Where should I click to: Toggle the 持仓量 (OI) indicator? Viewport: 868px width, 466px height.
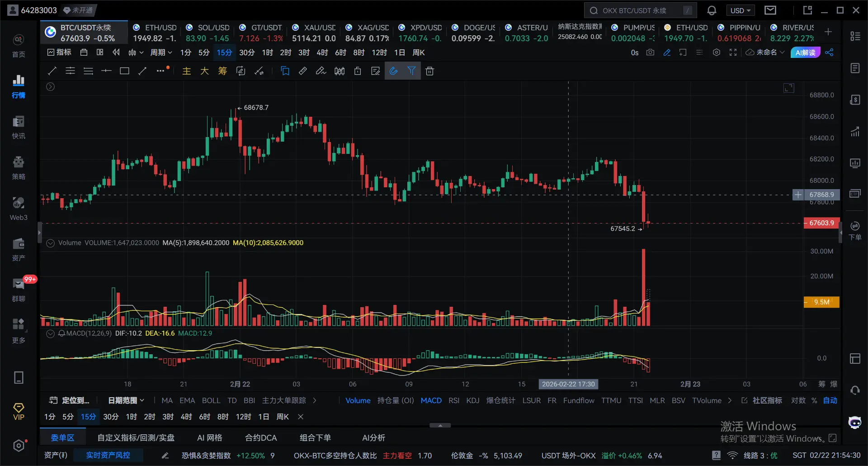tap(396, 400)
